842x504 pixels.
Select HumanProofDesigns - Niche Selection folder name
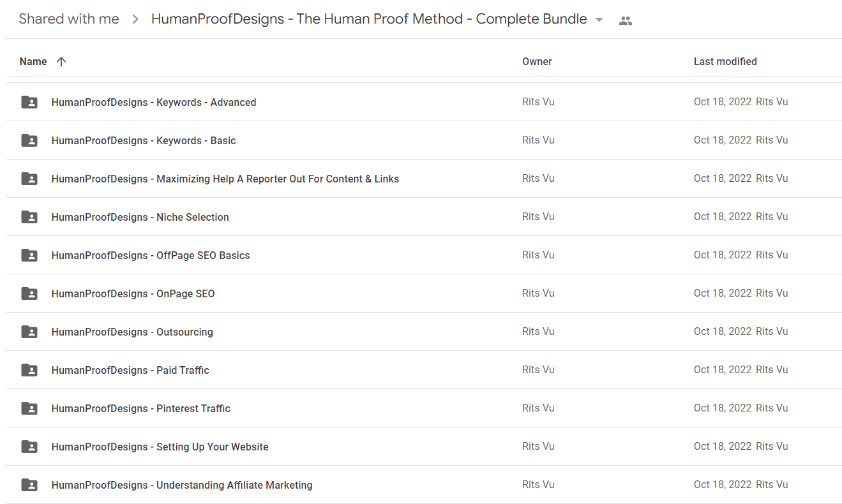[140, 217]
